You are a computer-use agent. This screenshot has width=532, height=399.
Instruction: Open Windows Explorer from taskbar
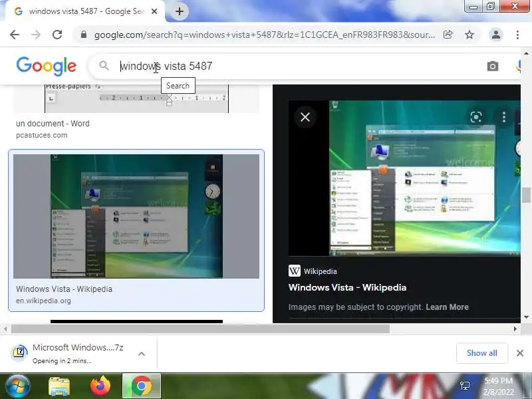pyautogui.click(x=59, y=386)
